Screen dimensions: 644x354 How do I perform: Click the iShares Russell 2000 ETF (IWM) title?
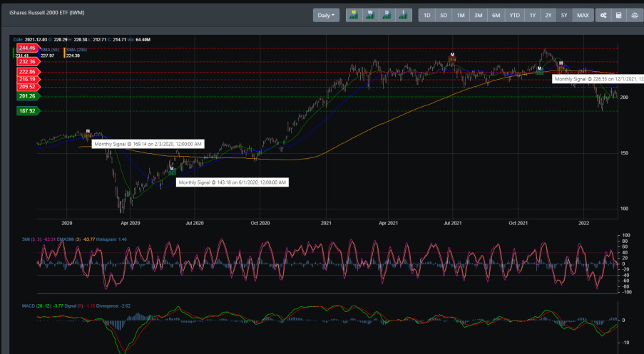(x=47, y=13)
